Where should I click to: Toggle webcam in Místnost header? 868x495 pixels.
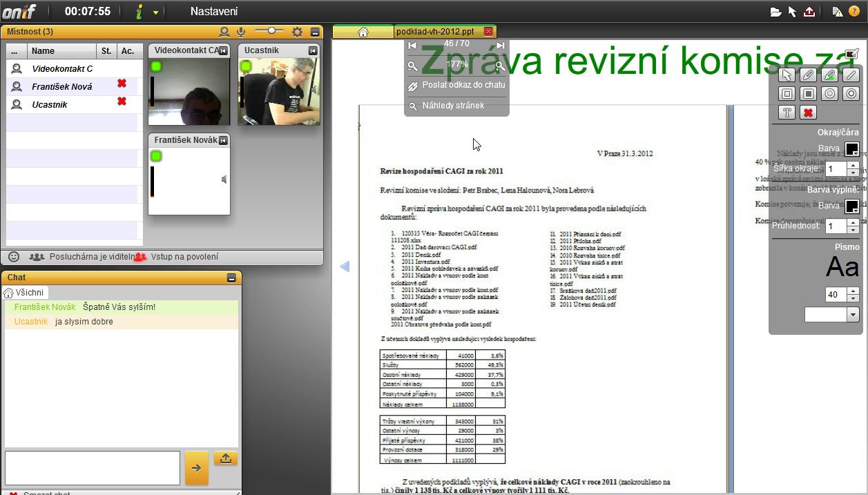pyautogui.click(x=224, y=32)
